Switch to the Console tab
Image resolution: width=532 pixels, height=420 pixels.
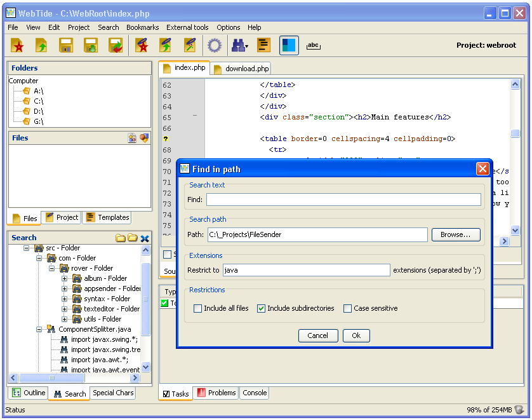click(255, 393)
